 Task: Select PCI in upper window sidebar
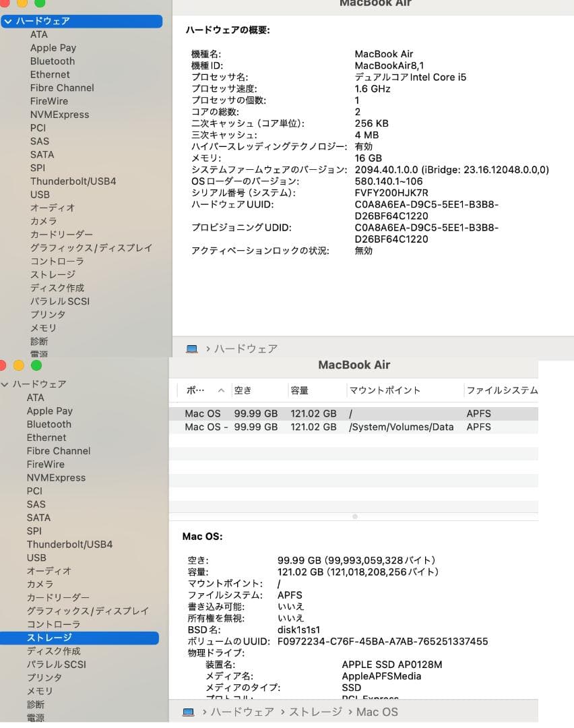[x=38, y=128]
